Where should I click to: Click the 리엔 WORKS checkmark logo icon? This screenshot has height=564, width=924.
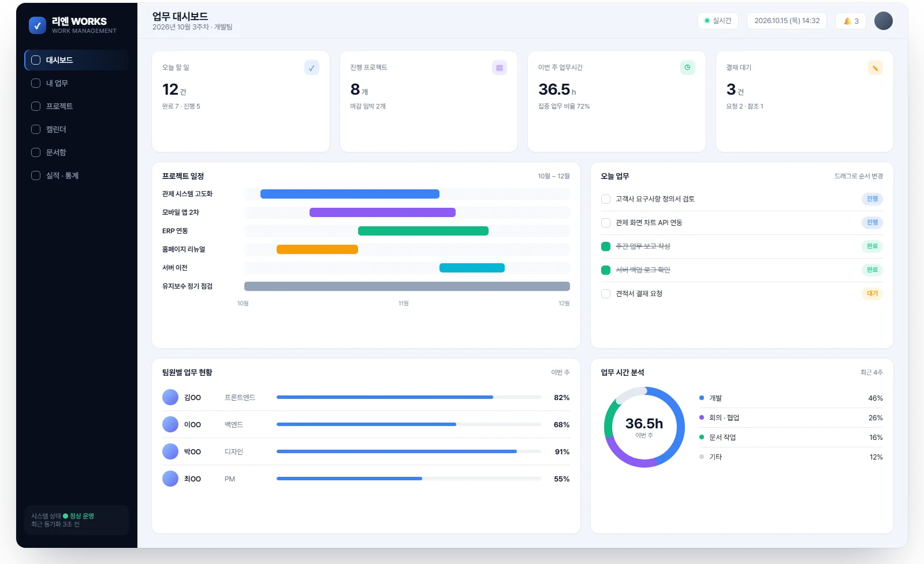coord(38,25)
